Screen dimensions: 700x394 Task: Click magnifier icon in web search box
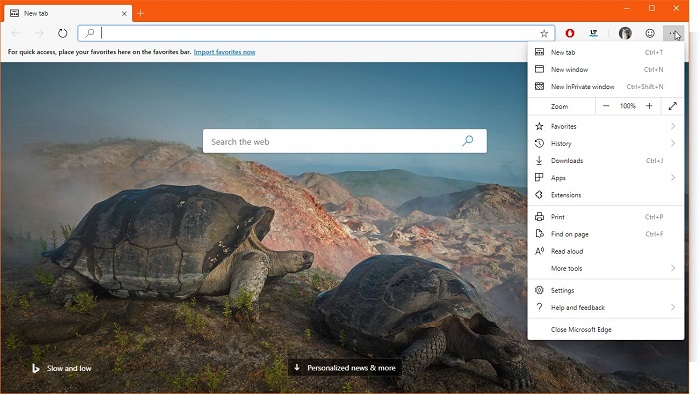tap(467, 141)
